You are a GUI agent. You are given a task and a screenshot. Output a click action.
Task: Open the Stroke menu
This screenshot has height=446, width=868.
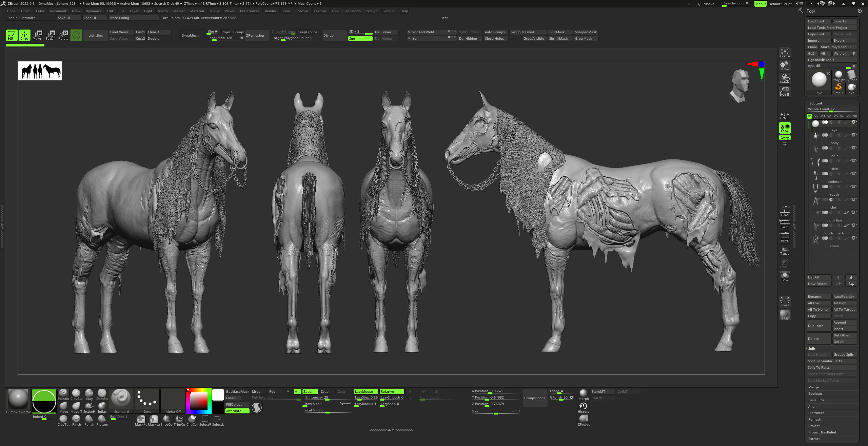pos(303,11)
